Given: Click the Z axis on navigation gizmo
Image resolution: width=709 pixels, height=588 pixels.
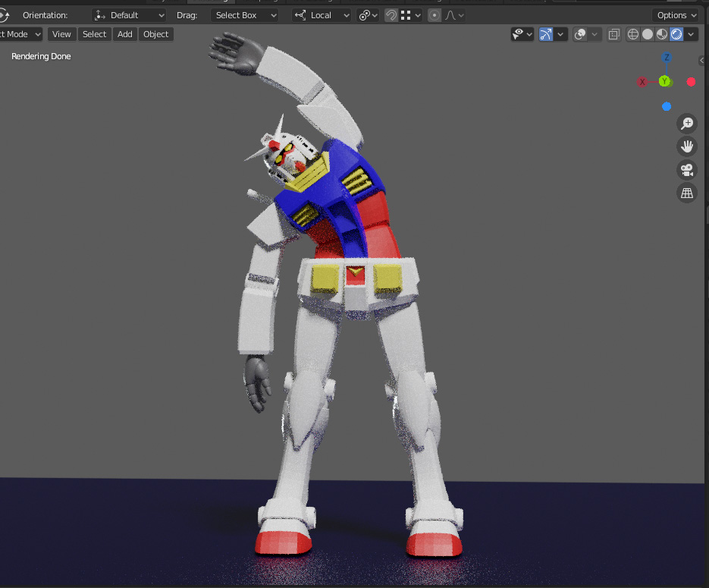Looking at the screenshot, I should pos(667,58).
